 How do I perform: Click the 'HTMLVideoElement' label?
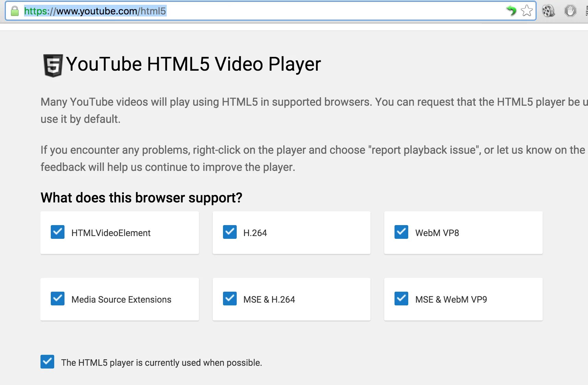111,233
